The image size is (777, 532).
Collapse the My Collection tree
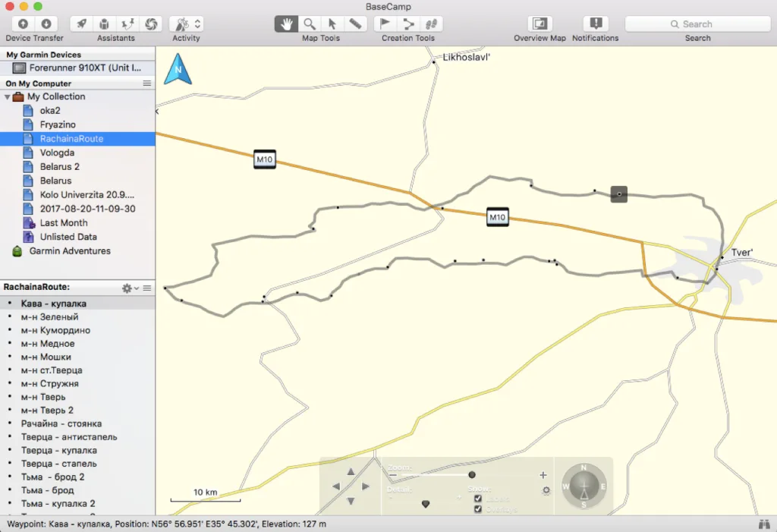click(x=8, y=96)
